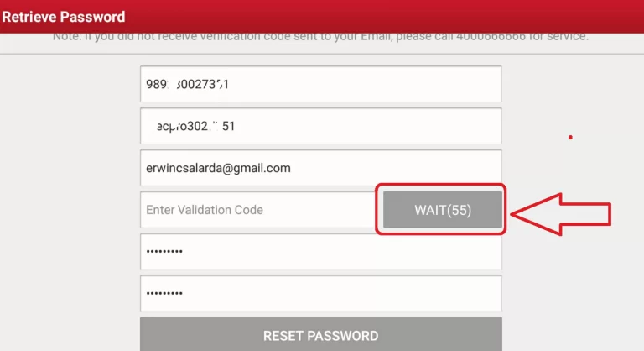
Task: Click the Retrieve Password header title
Action: [63, 17]
